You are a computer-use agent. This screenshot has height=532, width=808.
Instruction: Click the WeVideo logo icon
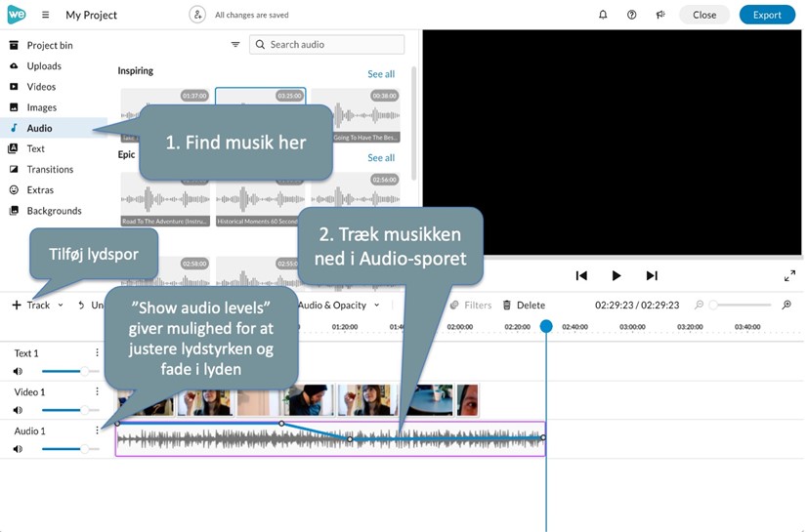(x=16, y=15)
